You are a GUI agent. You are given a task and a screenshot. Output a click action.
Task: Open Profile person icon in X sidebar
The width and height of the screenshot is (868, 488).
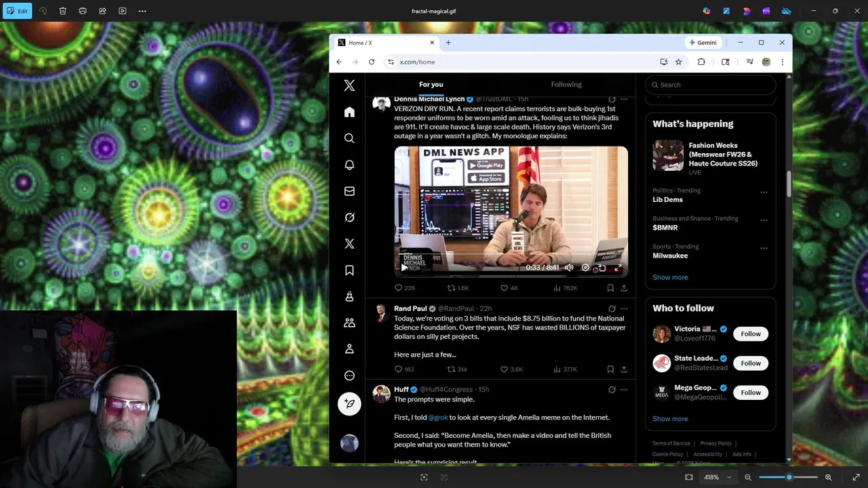coord(349,349)
